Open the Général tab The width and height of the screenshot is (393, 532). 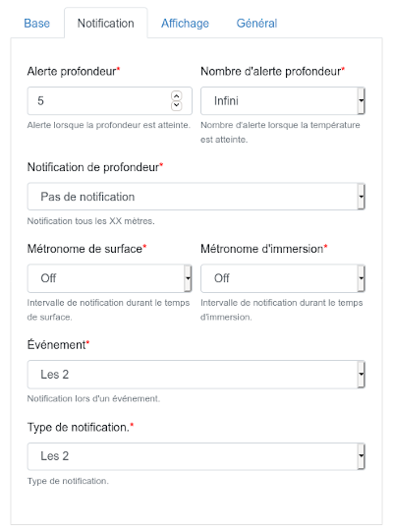coord(256,24)
